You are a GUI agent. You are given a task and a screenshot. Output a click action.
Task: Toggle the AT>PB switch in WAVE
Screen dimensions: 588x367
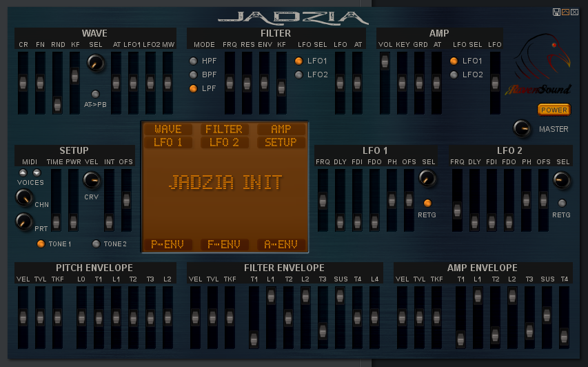[x=95, y=94]
